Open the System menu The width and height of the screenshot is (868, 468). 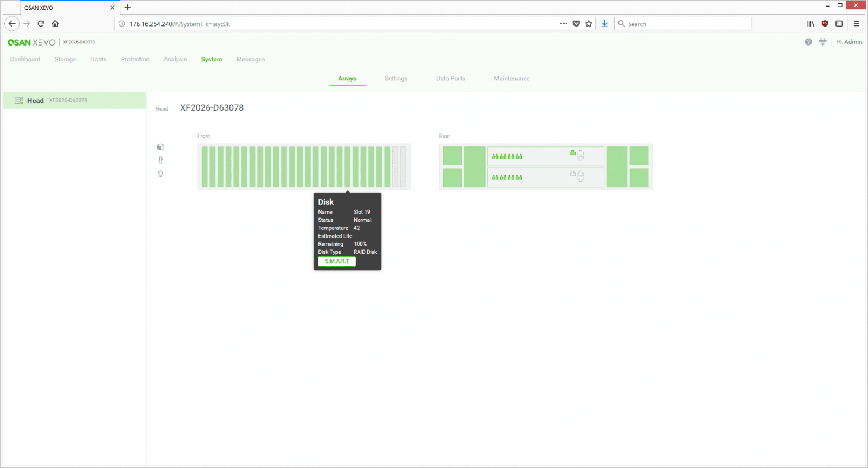tap(212, 59)
